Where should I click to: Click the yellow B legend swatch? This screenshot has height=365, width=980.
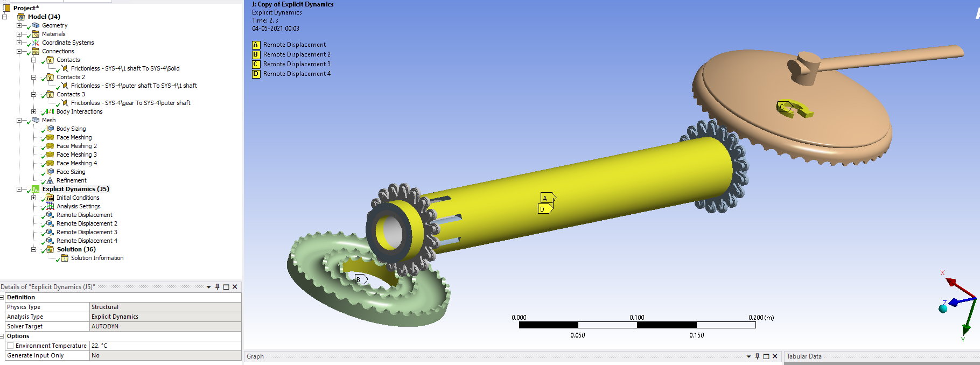click(x=256, y=54)
